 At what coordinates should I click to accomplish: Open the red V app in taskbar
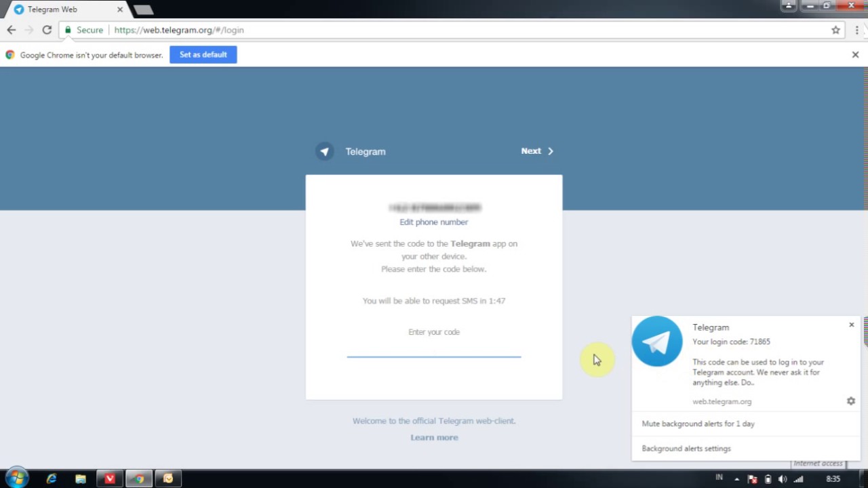click(110, 479)
